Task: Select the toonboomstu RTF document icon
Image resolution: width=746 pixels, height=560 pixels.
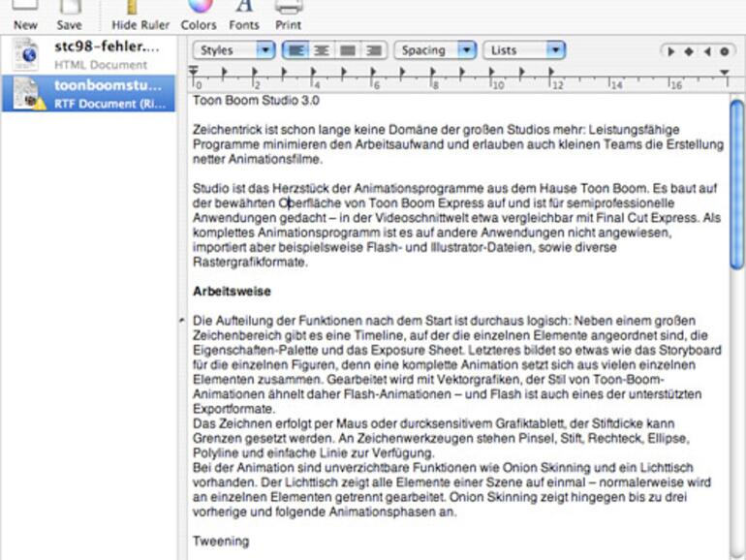Action: 28,94
